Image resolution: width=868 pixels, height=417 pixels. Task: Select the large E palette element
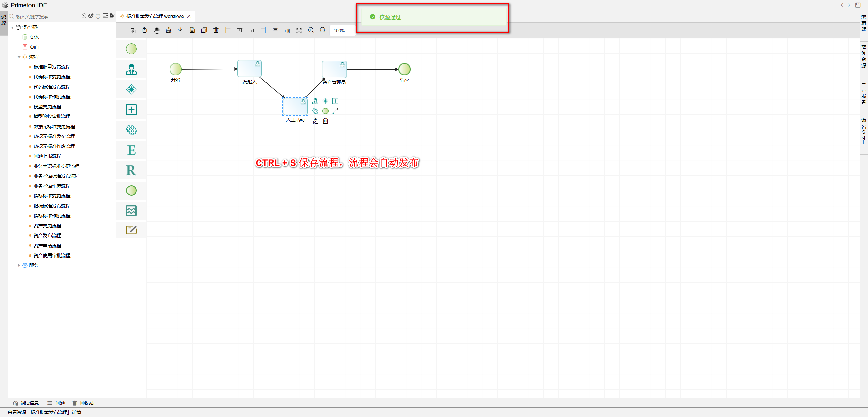coord(131,150)
